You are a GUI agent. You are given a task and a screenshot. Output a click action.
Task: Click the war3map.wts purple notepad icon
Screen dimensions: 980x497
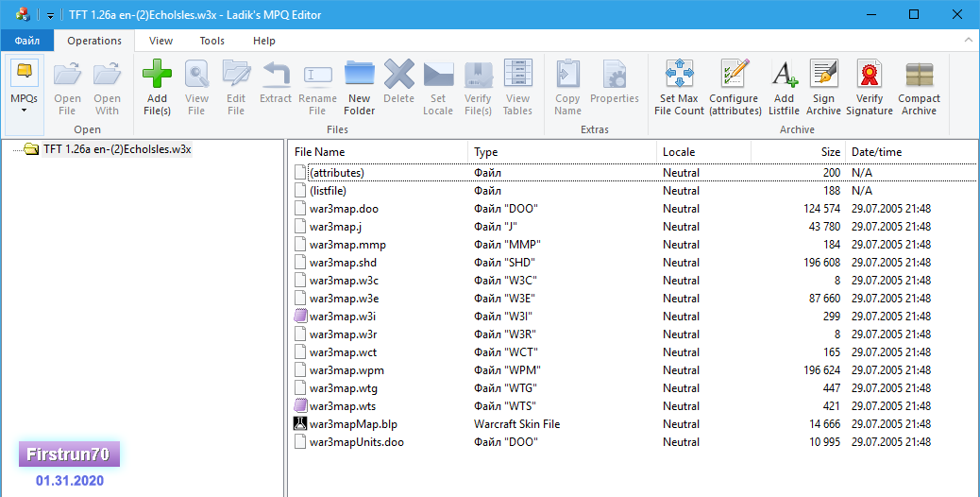pyautogui.click(x=300, y=406)
